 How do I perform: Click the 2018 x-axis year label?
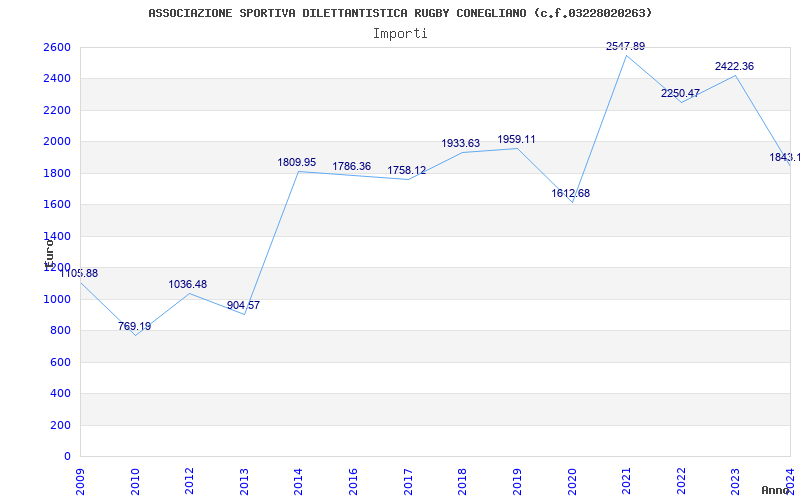pyautogui.click(x=462, y=482)
